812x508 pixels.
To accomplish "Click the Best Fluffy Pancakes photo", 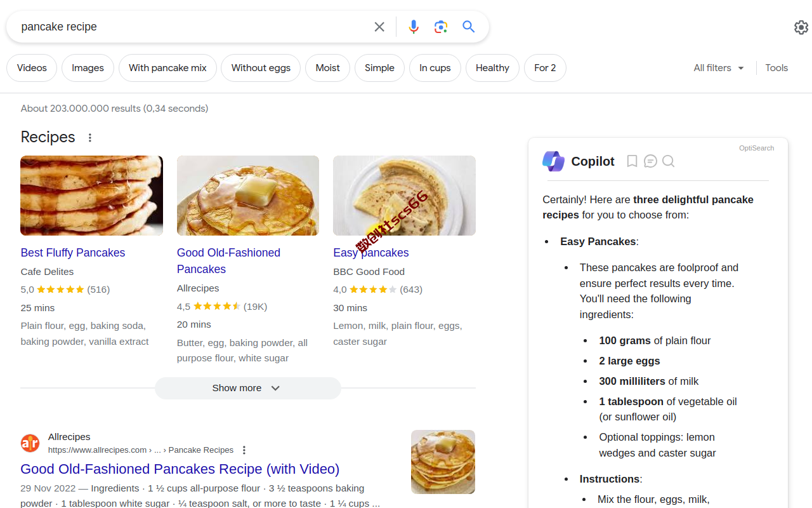I will (x=92, y=196).
